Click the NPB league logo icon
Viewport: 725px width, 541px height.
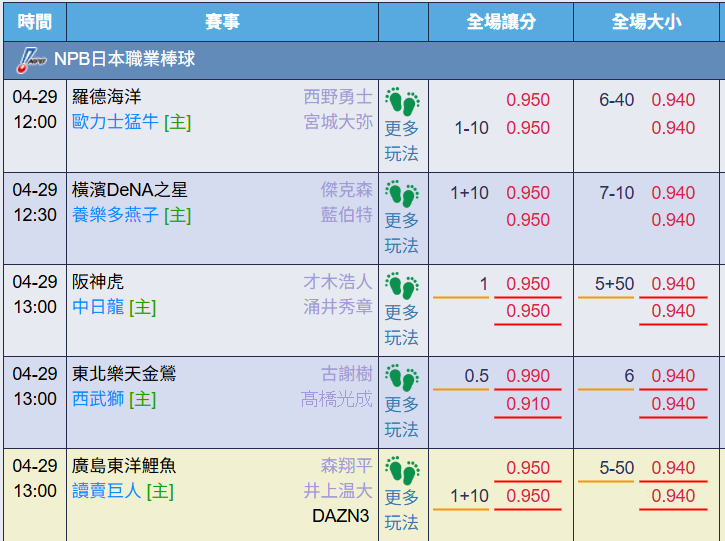tap(31, 60)
